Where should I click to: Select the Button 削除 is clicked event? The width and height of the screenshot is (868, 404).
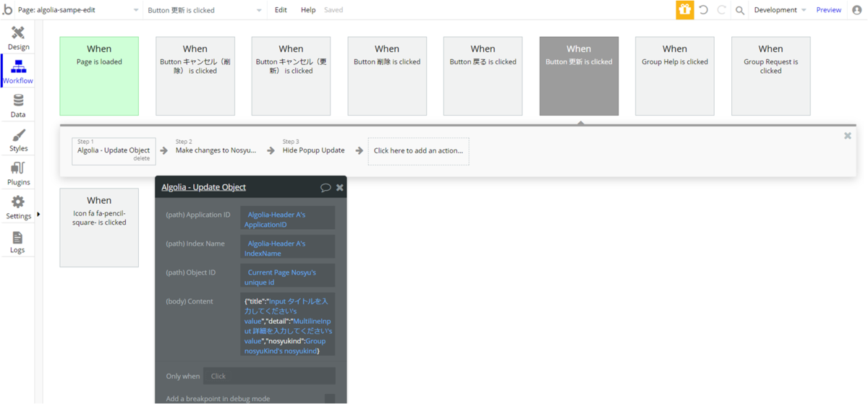click(387, 76)
